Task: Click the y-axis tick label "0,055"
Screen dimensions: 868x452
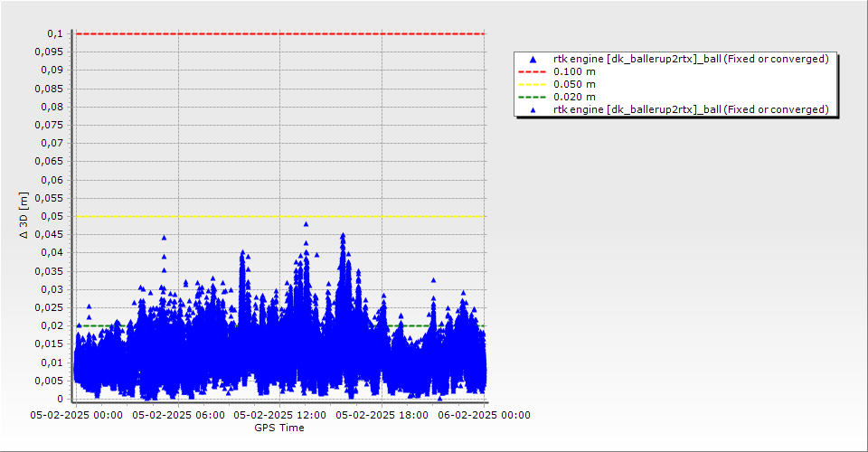Action: [49, 198]
